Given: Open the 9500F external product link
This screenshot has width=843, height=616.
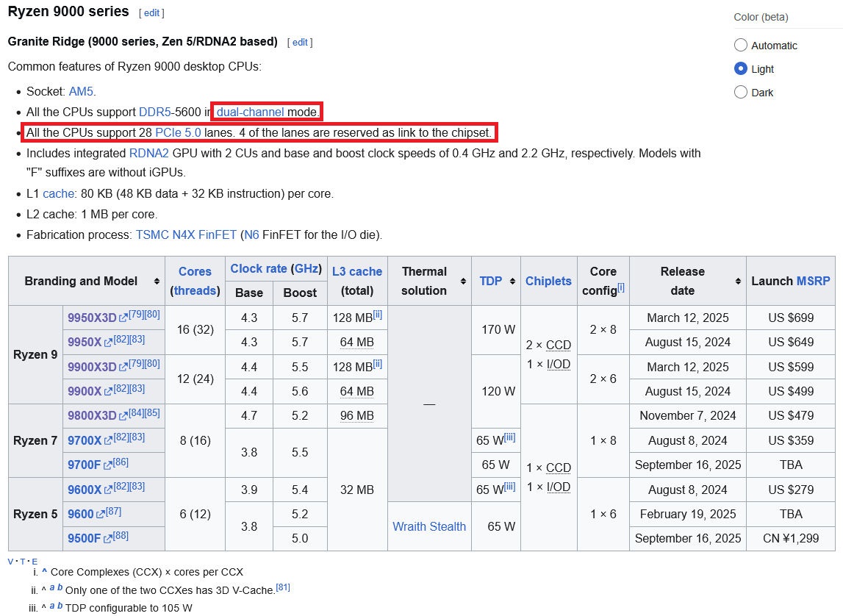Looking at the screenshot, I should [x=89, y=539].
